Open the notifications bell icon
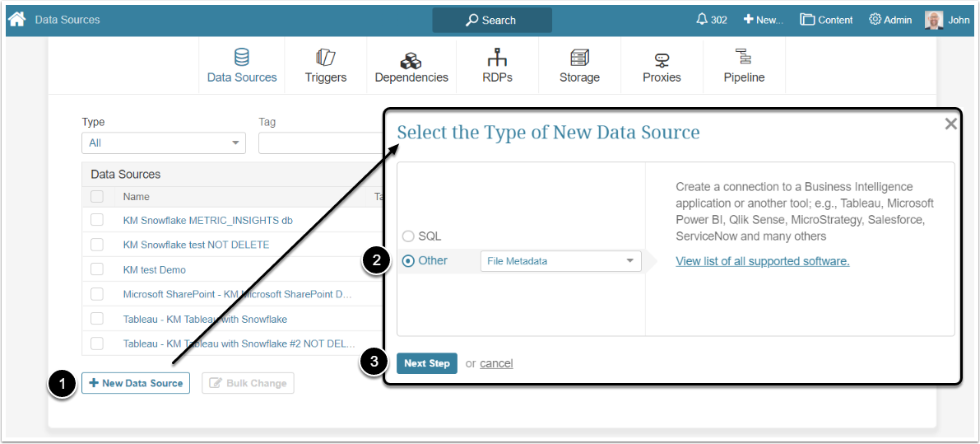This screenshot has width=980, height=444. (701, 19)
